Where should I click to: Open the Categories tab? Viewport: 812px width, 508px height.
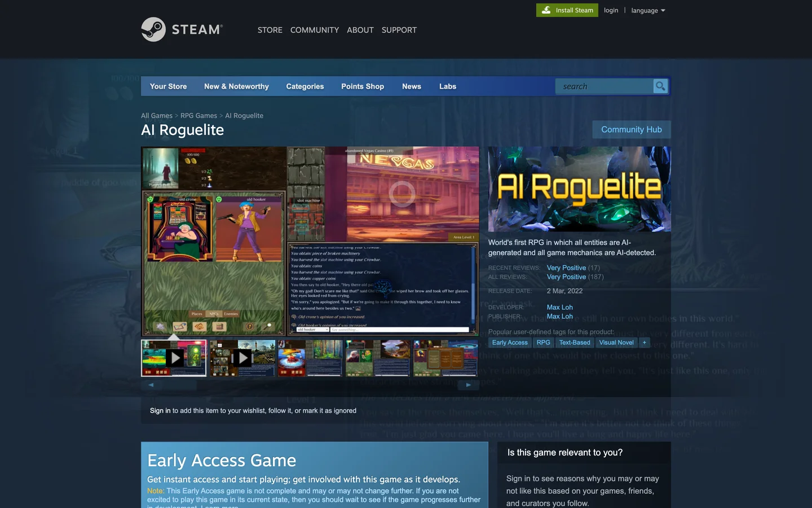tap(305, 86)
